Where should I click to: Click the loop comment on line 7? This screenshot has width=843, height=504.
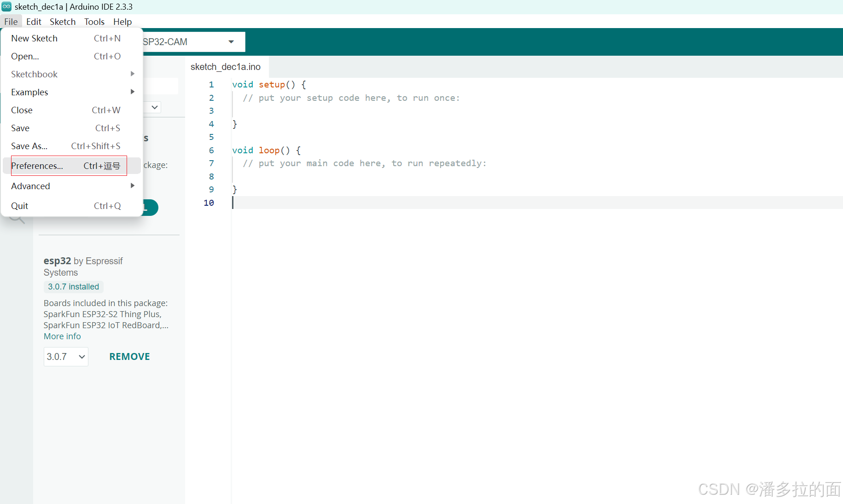pyautogui.click(x=365, y=163)
